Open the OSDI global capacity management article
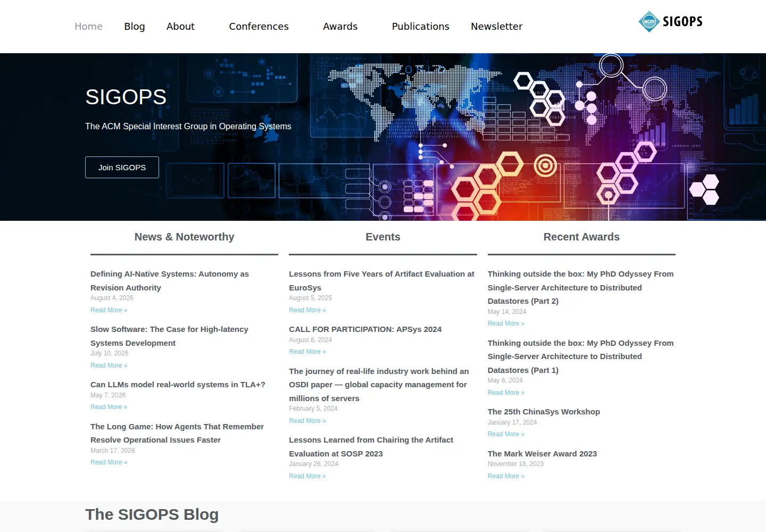 [379, 385]
